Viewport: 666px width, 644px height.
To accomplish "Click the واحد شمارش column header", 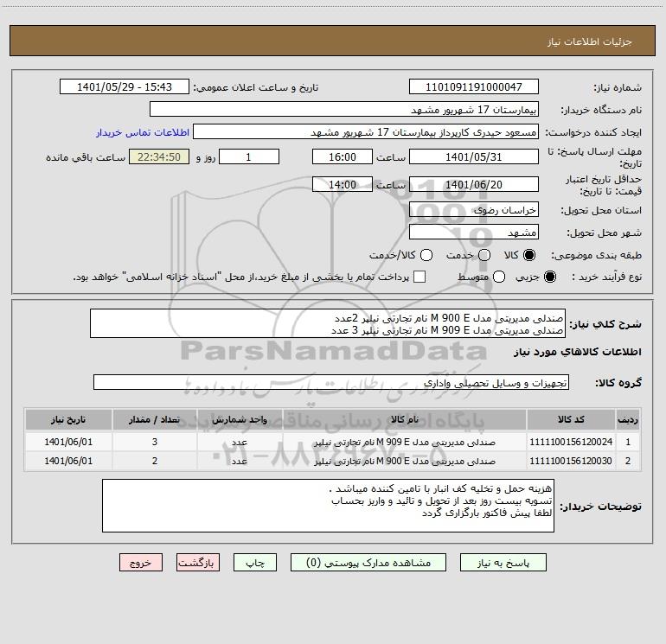I will tap(240, 419).
